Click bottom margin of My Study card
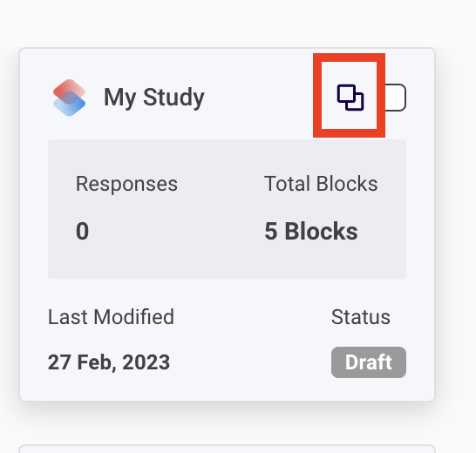This screenshot has height=453, width=476. (227, 390)
